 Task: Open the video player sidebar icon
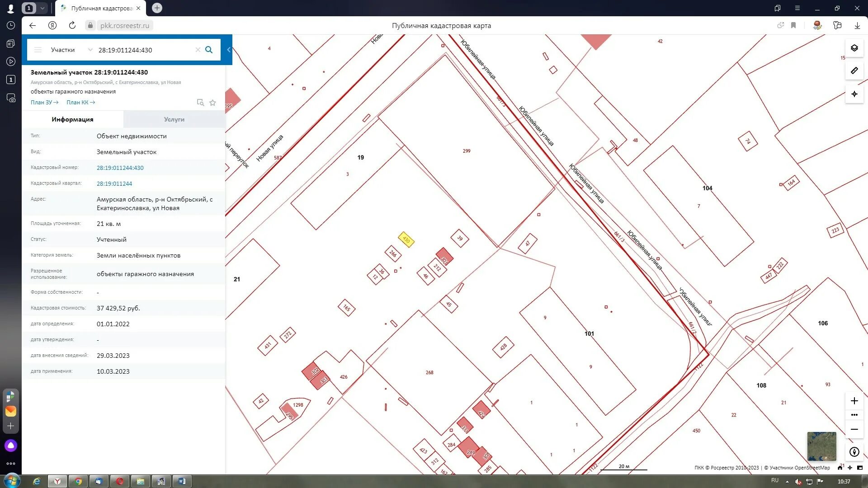11,61
